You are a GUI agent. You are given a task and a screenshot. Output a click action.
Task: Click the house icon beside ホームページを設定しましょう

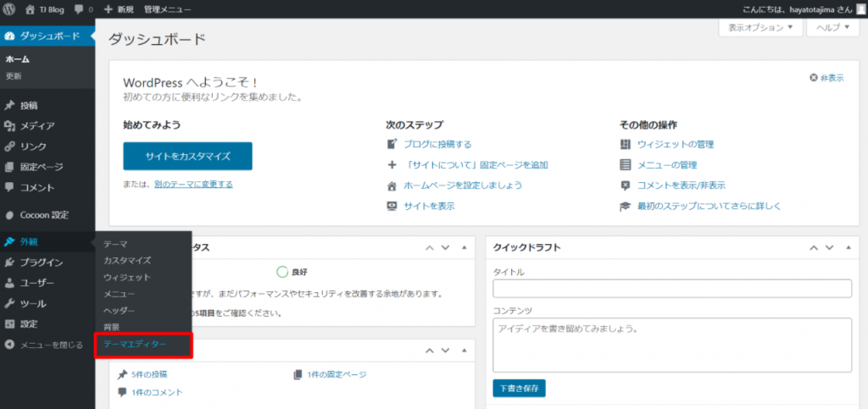(x=392, y=185)
